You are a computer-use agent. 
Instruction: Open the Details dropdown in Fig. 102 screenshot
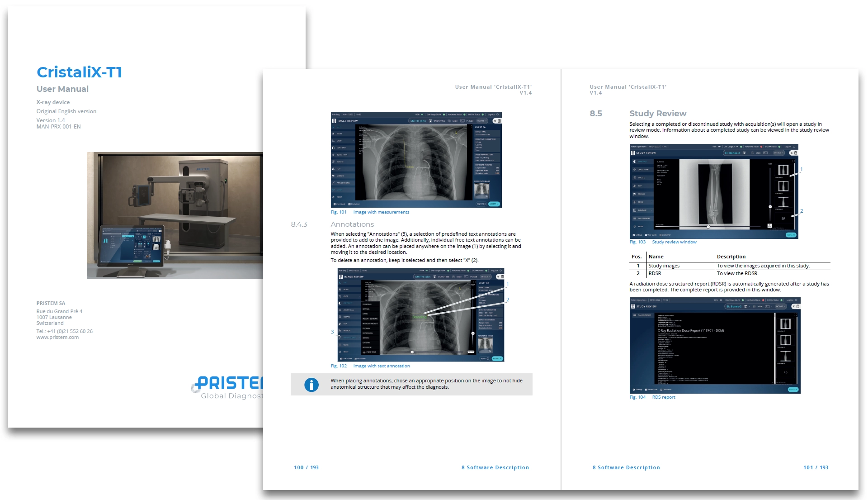485,277
